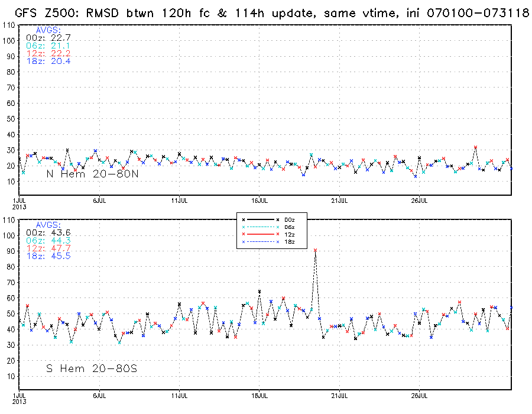Select the '00z: 22.7' average in top chart
The image size is (532, 414).
48,38
